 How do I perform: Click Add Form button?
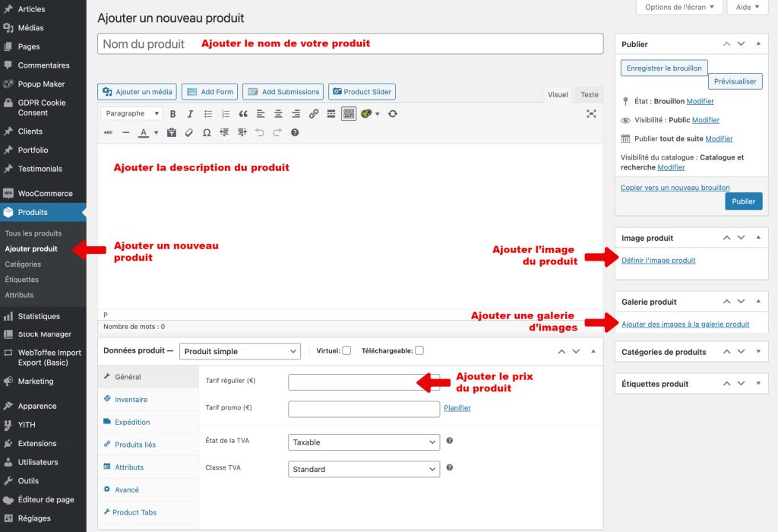pyautogui.click(x=210, y=92)
